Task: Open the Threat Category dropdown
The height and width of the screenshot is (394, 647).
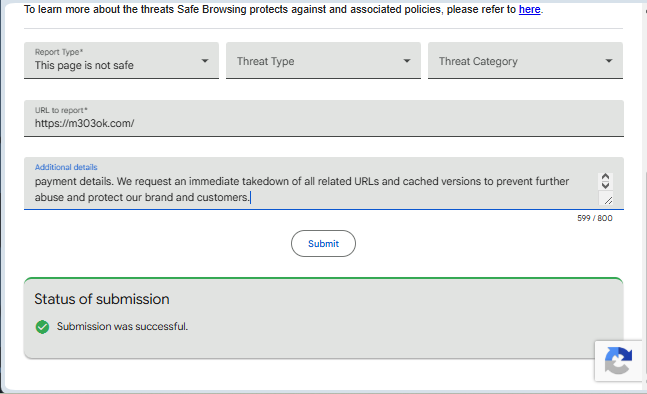Action: 525,60
